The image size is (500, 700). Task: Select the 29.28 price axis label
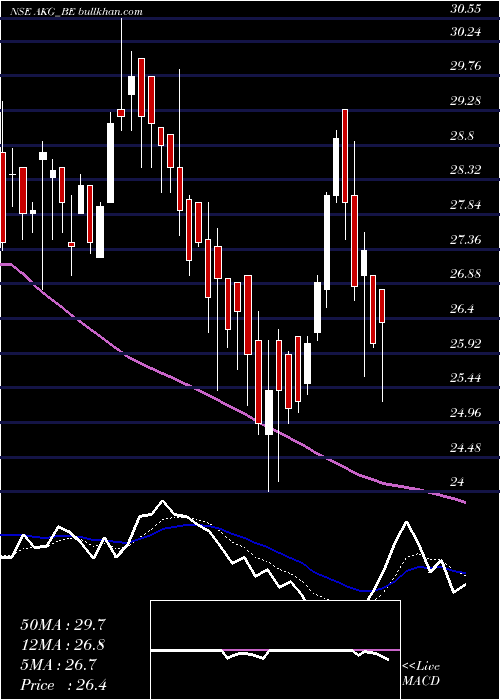click(466, 101)
